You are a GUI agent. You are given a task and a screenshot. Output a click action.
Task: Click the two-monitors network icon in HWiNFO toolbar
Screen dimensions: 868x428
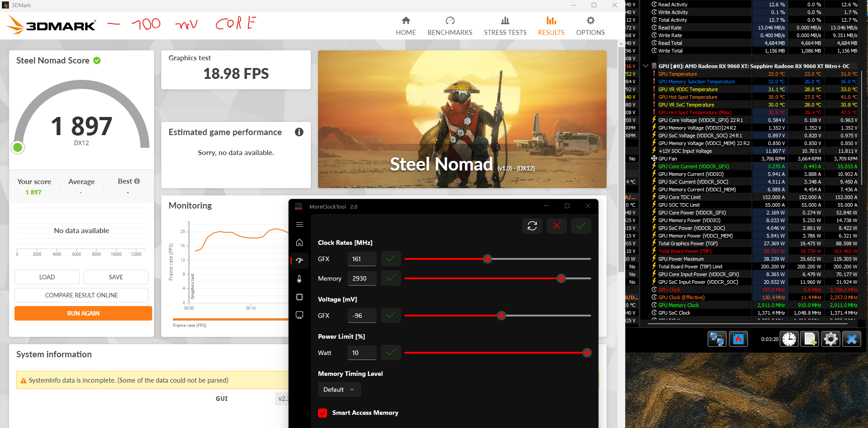pyautogui.click(x=717, y=339)
